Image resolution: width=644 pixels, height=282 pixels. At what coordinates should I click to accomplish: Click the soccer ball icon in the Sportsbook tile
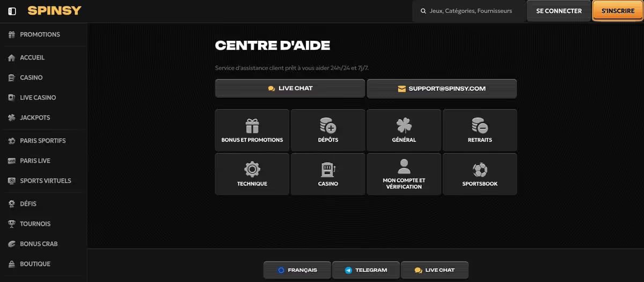(480, 170)
